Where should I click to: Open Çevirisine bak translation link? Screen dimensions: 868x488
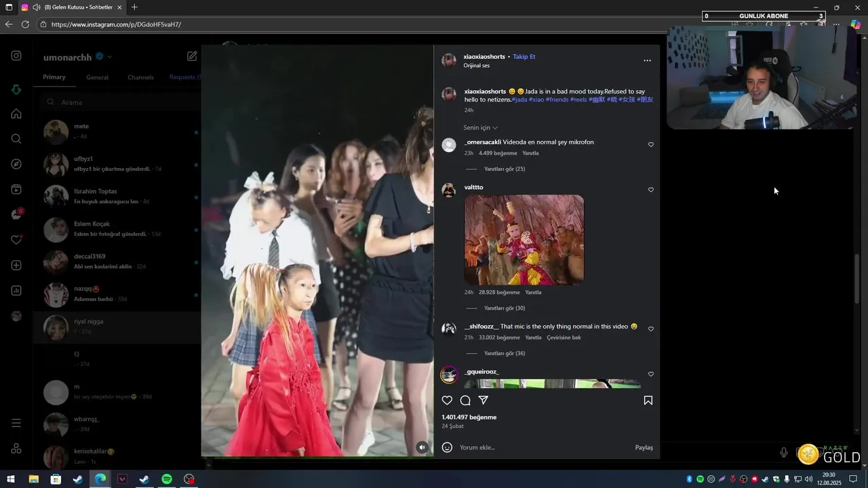(x=564, y=338)
